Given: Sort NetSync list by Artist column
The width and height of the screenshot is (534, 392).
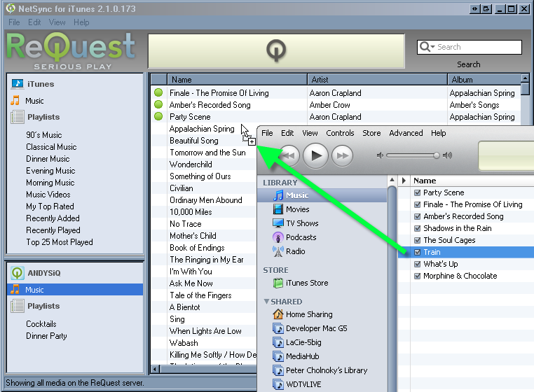Looking at the screenshot, I should coord(377,79).
